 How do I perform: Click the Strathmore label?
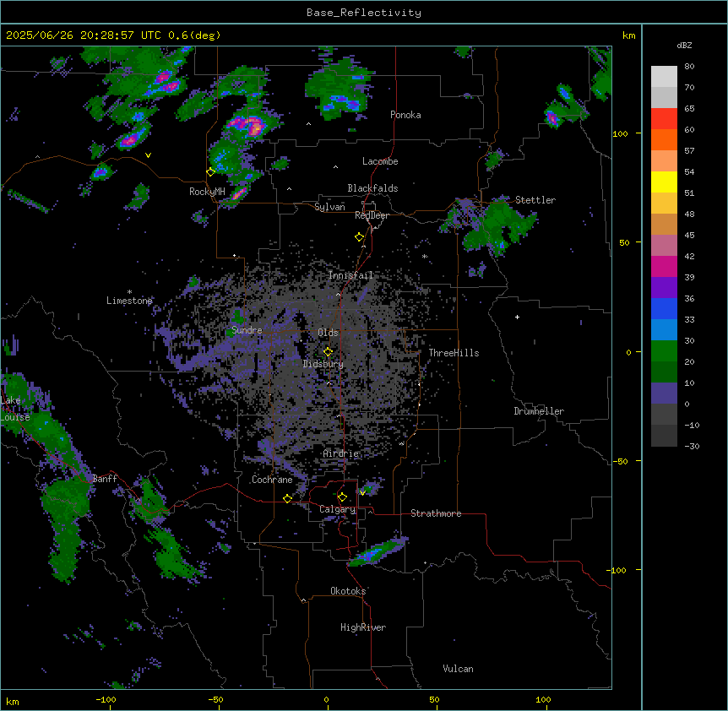tap(436, 513)
